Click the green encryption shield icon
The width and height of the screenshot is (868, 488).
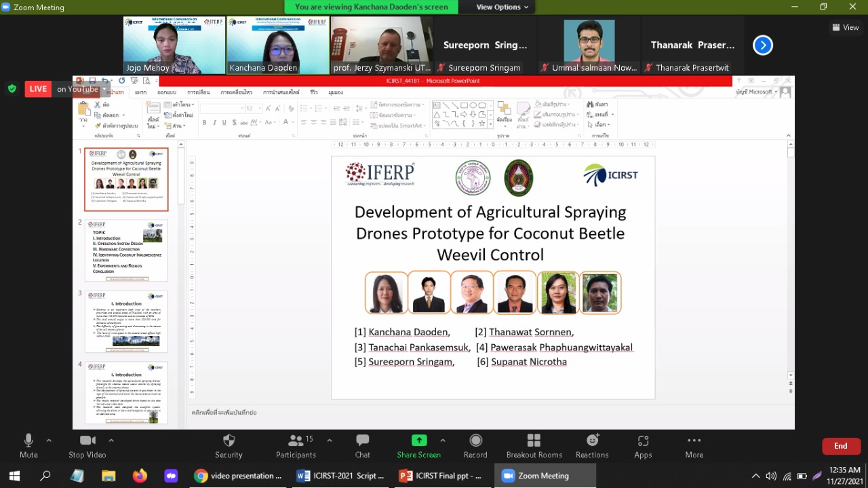(12, 89)
